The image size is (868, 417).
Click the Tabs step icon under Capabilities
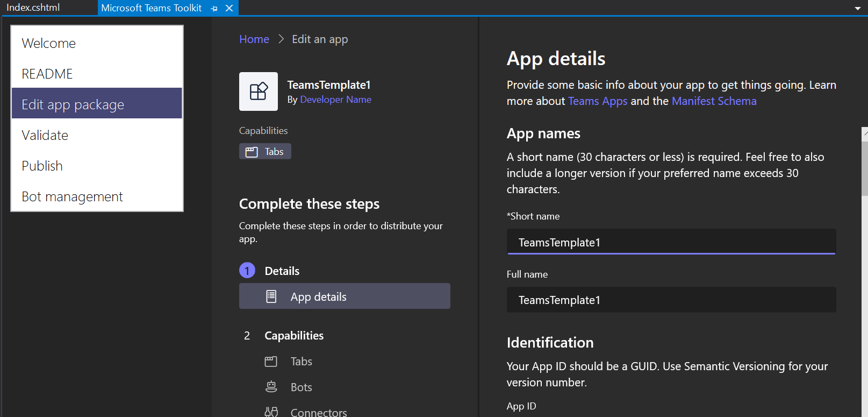[271, 362]
